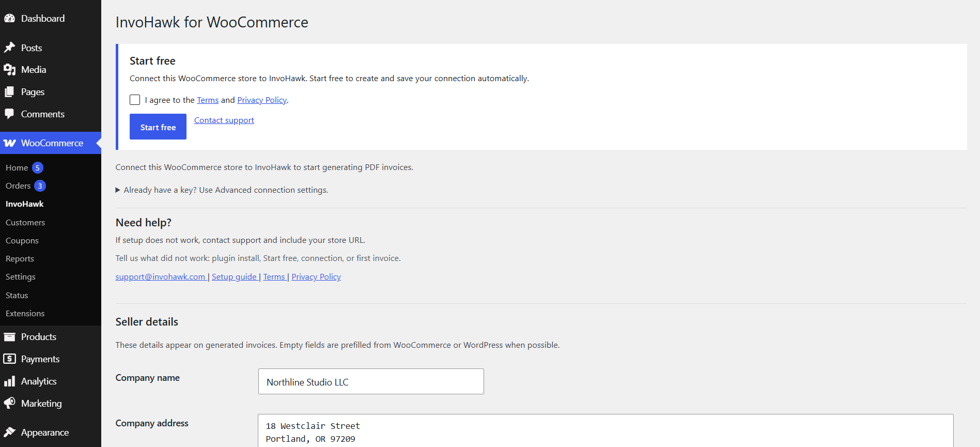The height and width of the screenshot is (447, 980).
Task: Open the Setup guide link
Action: [x=234, y=277]
